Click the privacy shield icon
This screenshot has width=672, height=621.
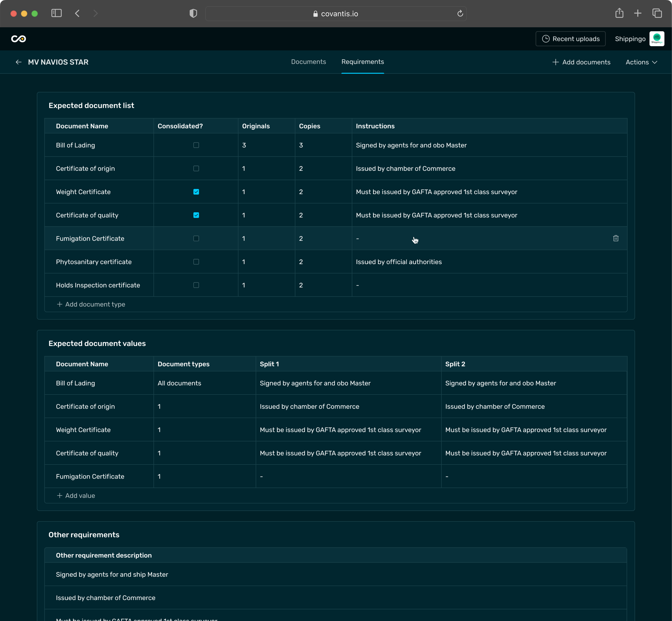[193, 13]
